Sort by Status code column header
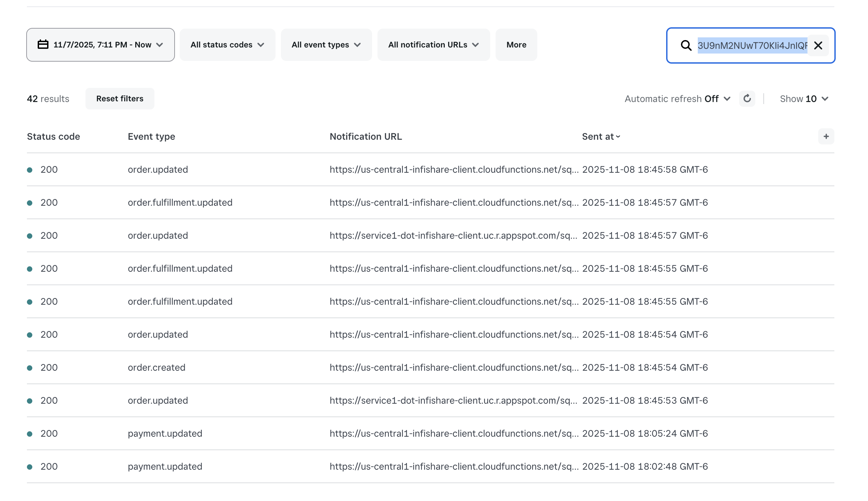Image resolution: width=868 pixels, height=501 pixels. point(53,137)
